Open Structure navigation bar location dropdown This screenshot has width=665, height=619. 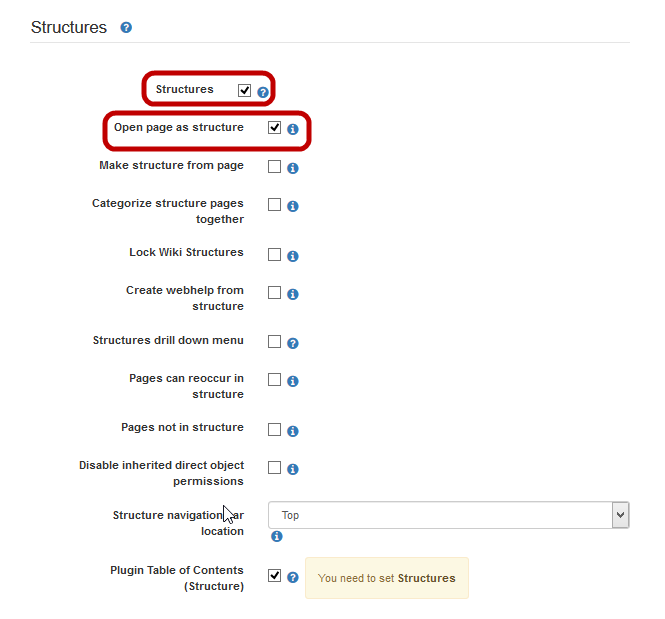(x=448, y=515)
